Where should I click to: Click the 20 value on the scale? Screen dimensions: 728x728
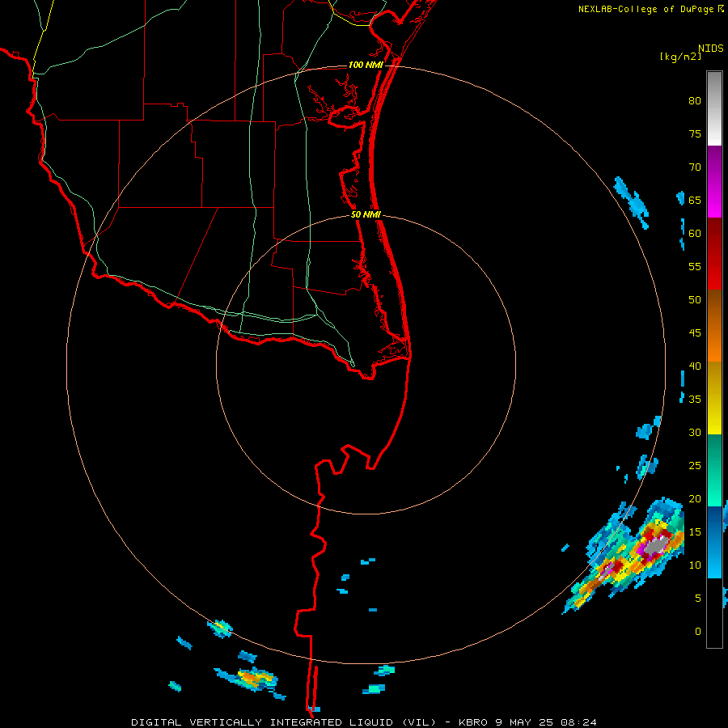click(x=695, y=498)
